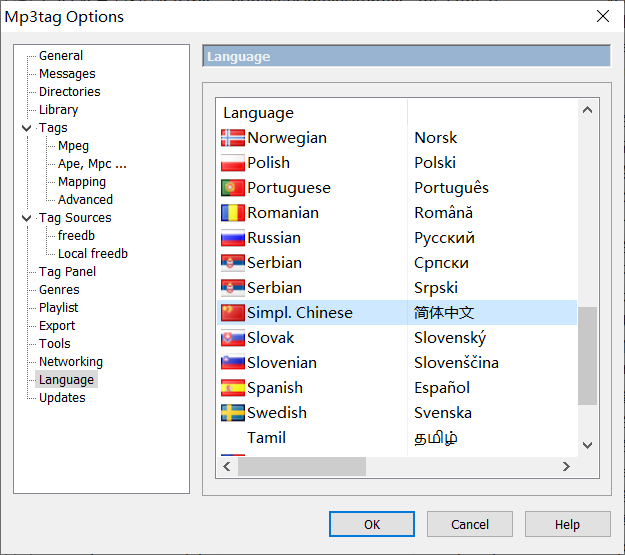Select Directories in the options tree

coord(69,92)
